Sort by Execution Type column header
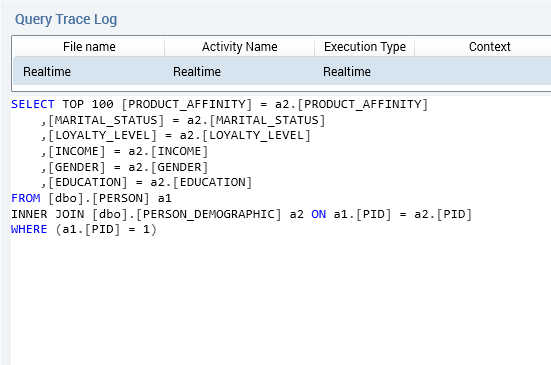 [x=364, y=47]
